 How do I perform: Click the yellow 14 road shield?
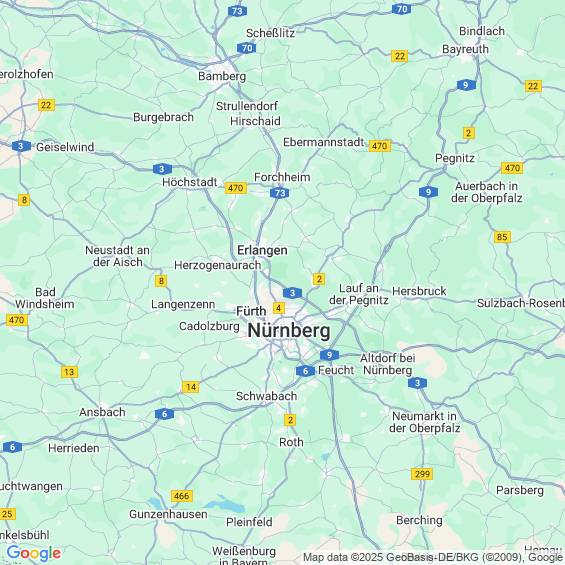point(191,387)
